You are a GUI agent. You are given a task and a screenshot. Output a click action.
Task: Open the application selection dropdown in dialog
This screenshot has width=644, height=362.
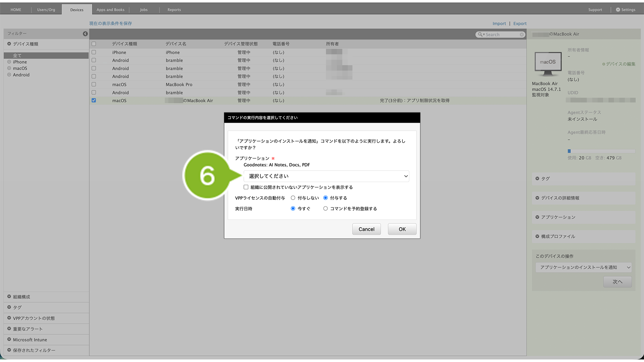point(326,176)
